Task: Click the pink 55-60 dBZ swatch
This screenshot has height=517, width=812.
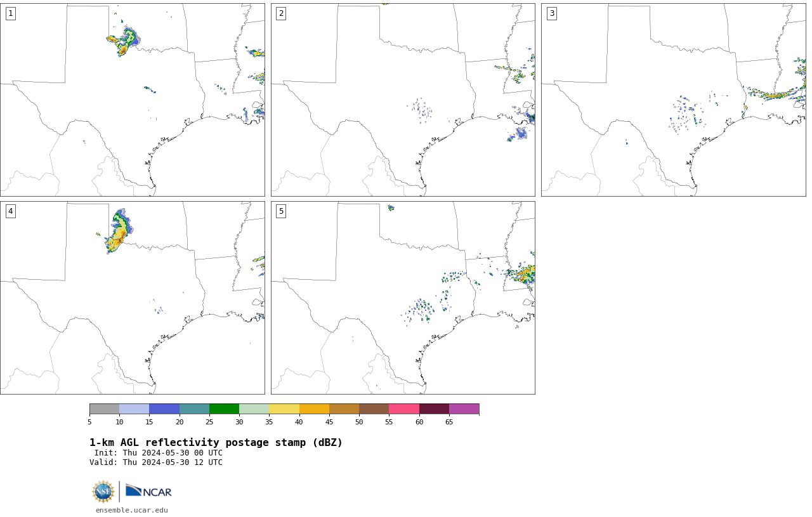Action: [x=404, y=409]
